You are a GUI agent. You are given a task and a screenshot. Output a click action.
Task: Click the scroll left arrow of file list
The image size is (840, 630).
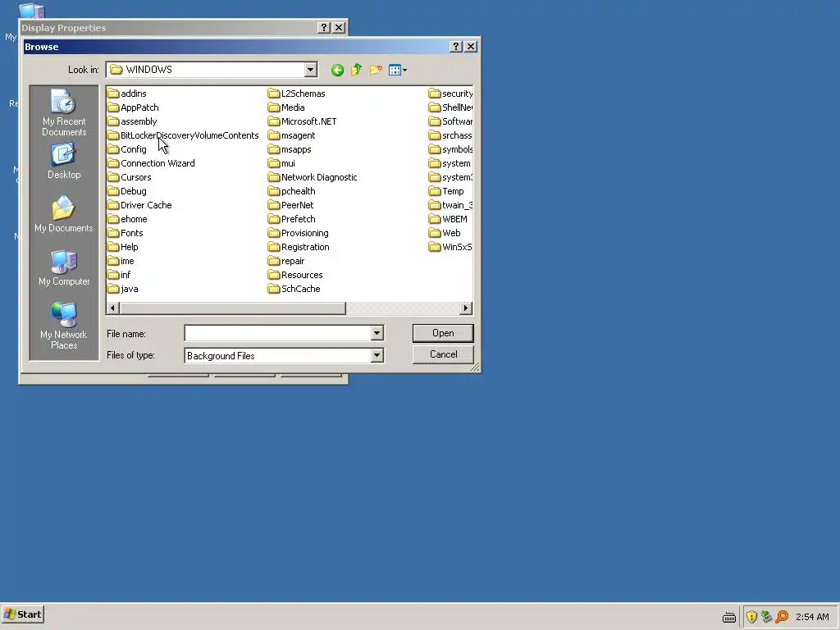112,308
